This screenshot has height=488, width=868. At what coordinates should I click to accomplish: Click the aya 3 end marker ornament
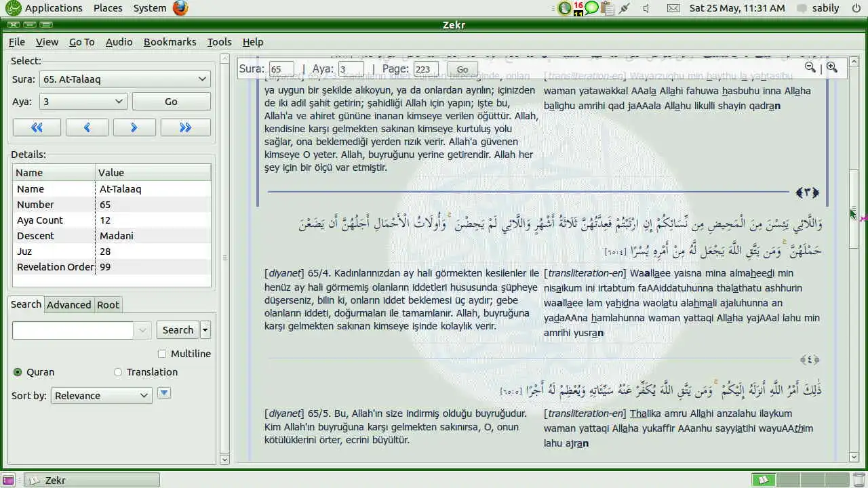click(x=808, y=193)
